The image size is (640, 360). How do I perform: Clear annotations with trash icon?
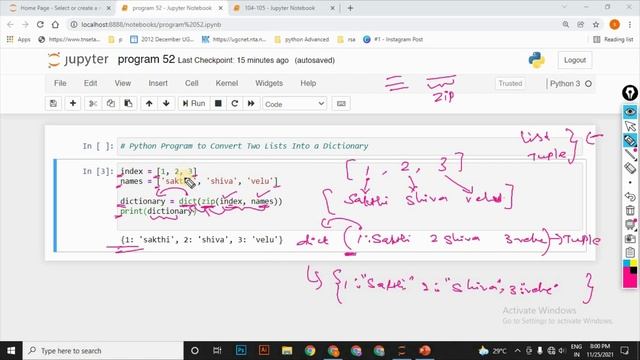coord(630,211)
